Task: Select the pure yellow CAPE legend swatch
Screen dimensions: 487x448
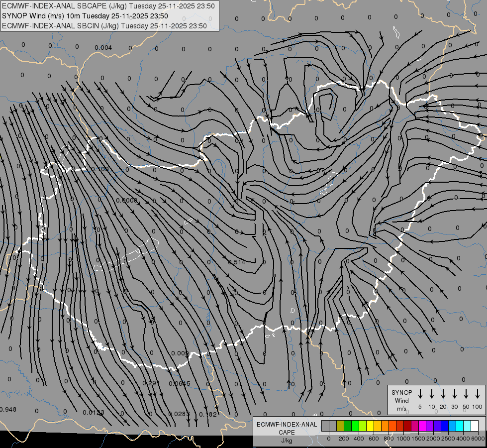Action: click(370, 426)
